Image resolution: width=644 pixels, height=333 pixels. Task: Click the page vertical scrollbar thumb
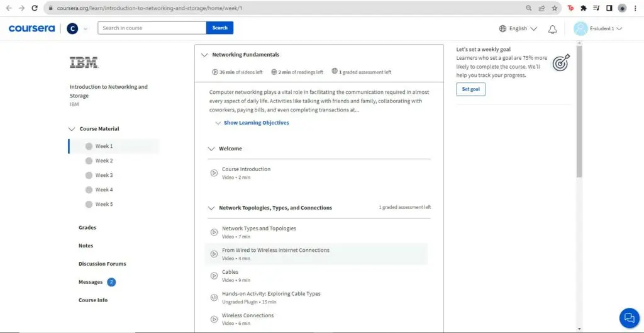coord(579,111)
